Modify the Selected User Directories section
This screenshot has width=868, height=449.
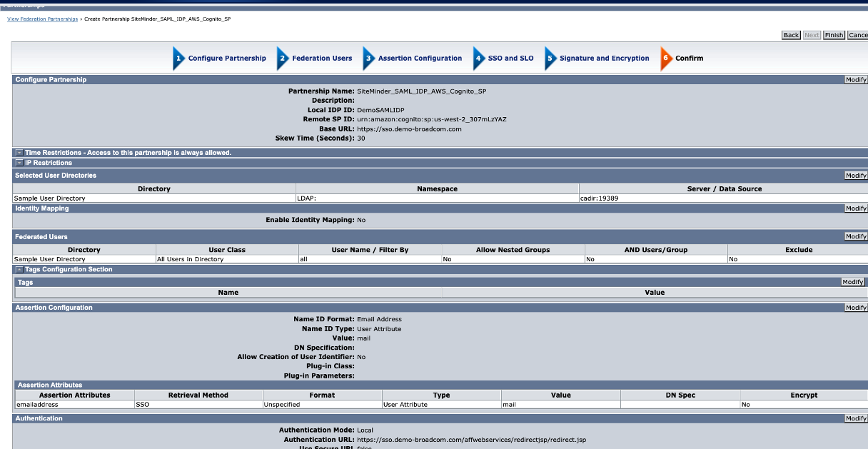tap(856, 176)
